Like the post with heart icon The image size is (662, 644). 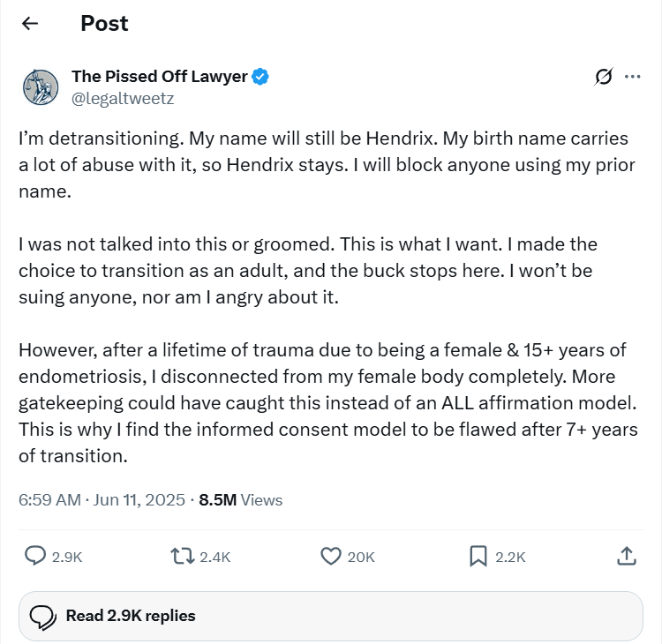[331, 556]
